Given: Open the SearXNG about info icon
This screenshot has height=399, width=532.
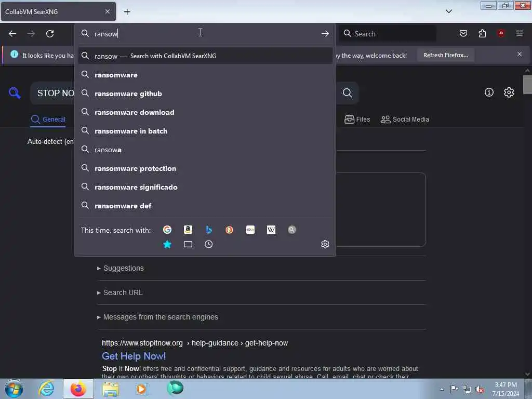Looking at the screenshot, I should point(489,92).
